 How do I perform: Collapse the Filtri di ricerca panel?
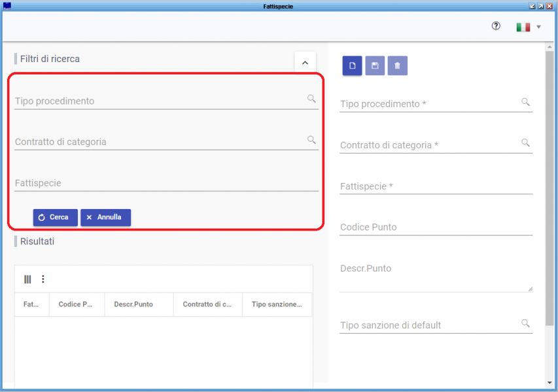pyautogui.click(x=305, y=63)
